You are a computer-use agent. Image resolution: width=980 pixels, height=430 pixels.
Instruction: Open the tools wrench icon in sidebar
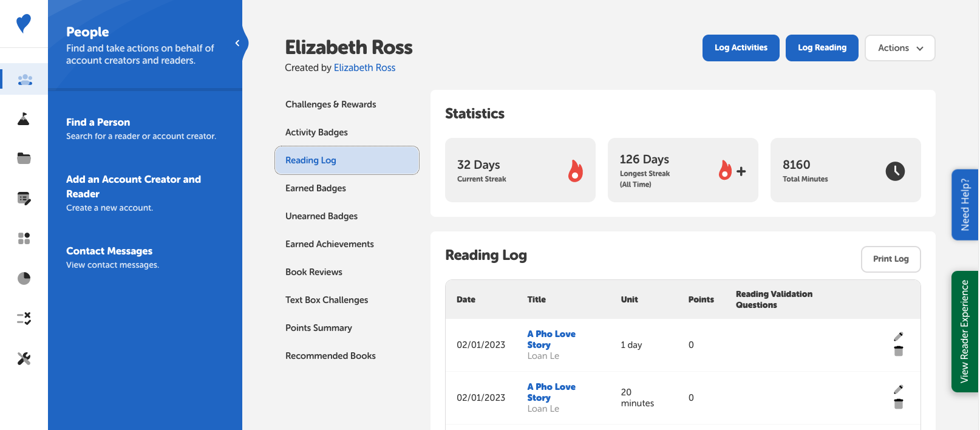click(x=24, y=358)
